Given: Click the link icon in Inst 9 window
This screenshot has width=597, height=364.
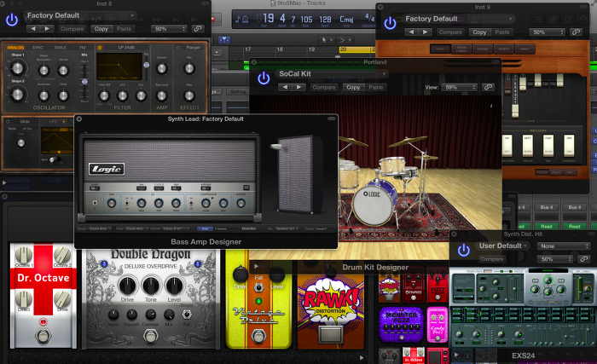Looking at the screenshot, I should coord(576,32).
